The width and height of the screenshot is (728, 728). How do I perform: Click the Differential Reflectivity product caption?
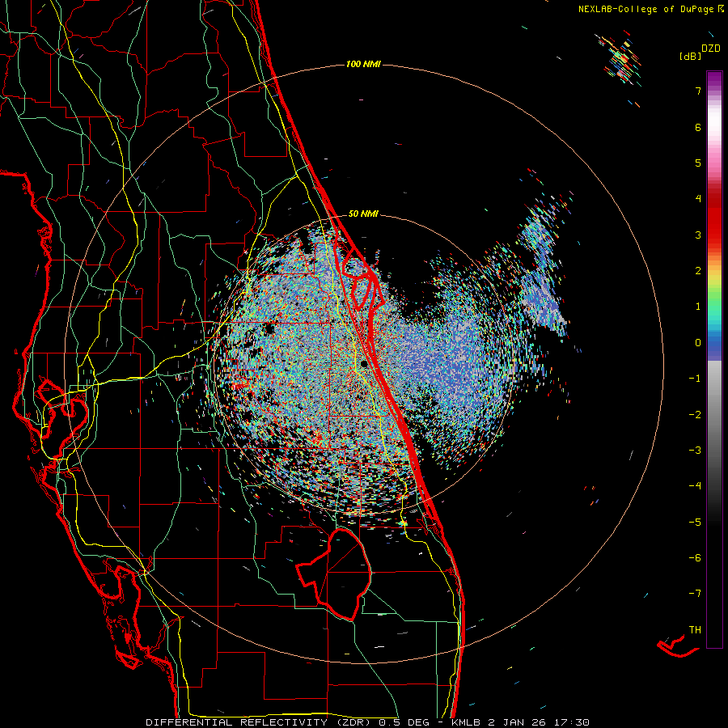tap(367, 722)
